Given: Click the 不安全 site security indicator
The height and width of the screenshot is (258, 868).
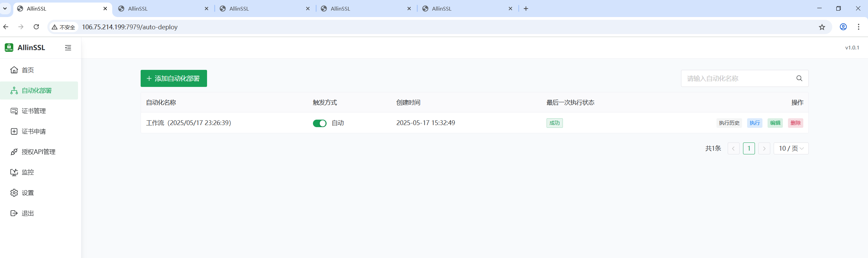Looking at the screenshot, I should tap(64, 27).
